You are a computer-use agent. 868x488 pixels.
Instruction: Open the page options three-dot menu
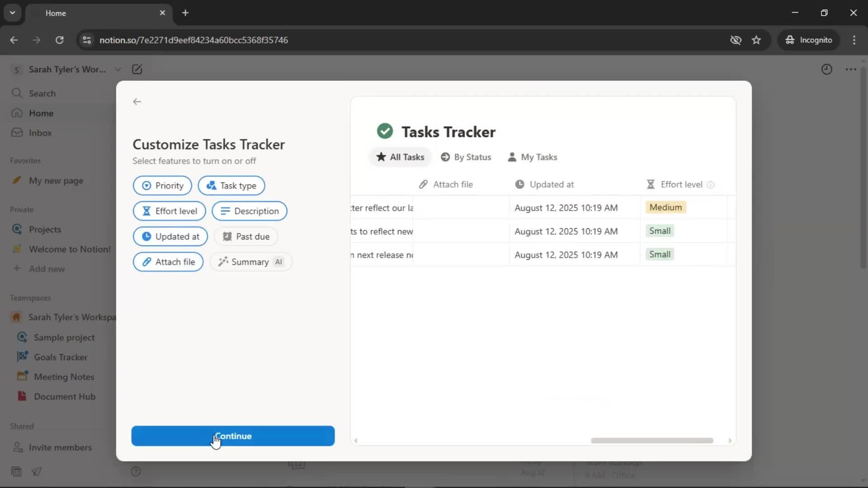click(851, 70)
